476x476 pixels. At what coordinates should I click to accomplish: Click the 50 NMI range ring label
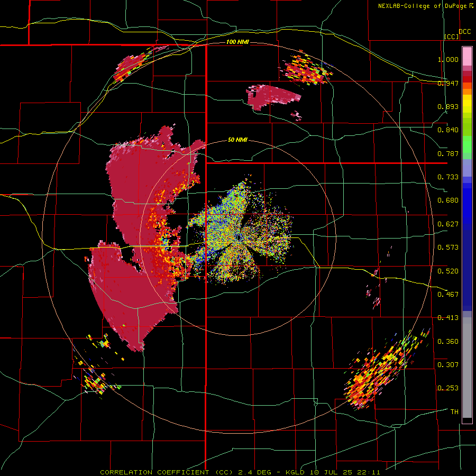237,140
